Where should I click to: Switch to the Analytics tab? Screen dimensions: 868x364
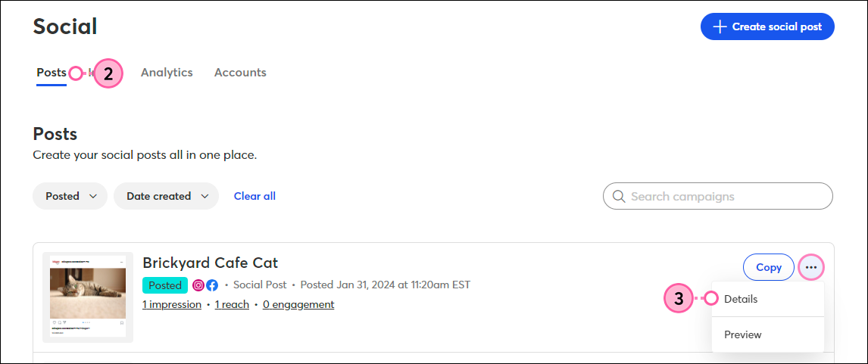[x=167, y=73]
